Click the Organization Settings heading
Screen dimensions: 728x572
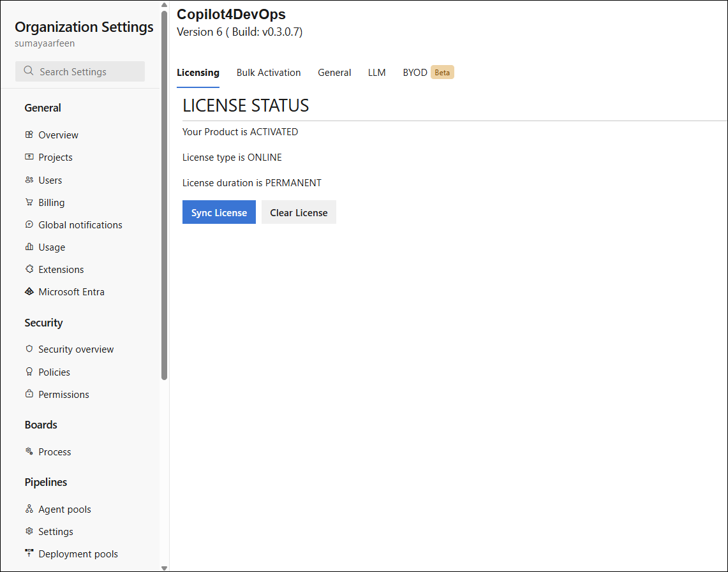[84, 27]
